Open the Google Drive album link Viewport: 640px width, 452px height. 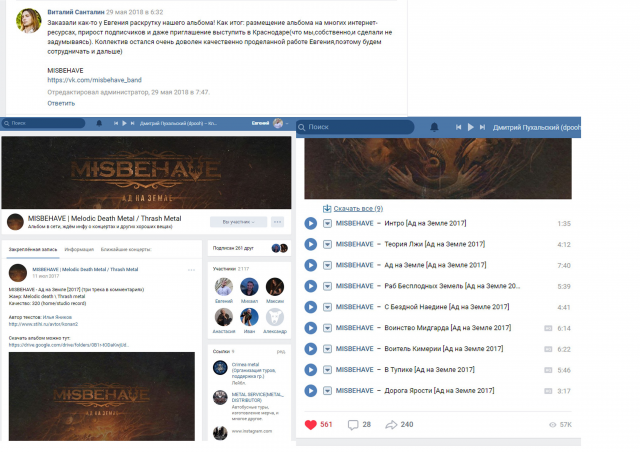coord(69,345)
